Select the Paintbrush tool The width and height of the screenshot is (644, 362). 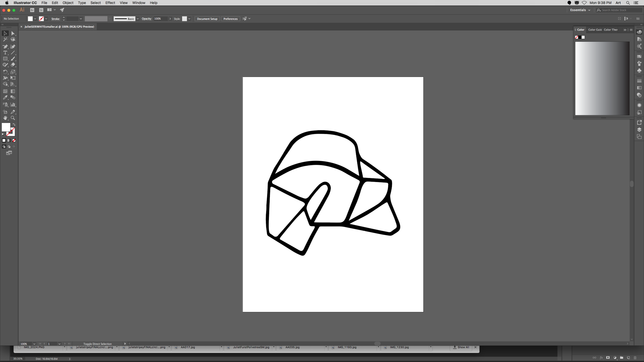click(x=13, y=59)
